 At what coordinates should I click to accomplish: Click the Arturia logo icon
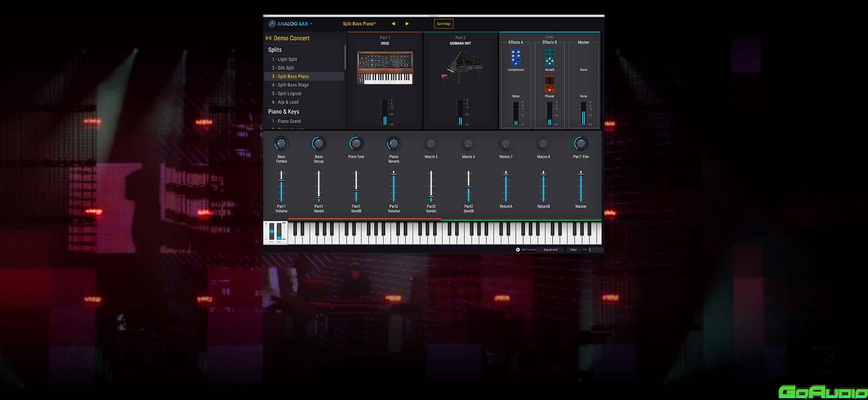(x=272, y=24)
